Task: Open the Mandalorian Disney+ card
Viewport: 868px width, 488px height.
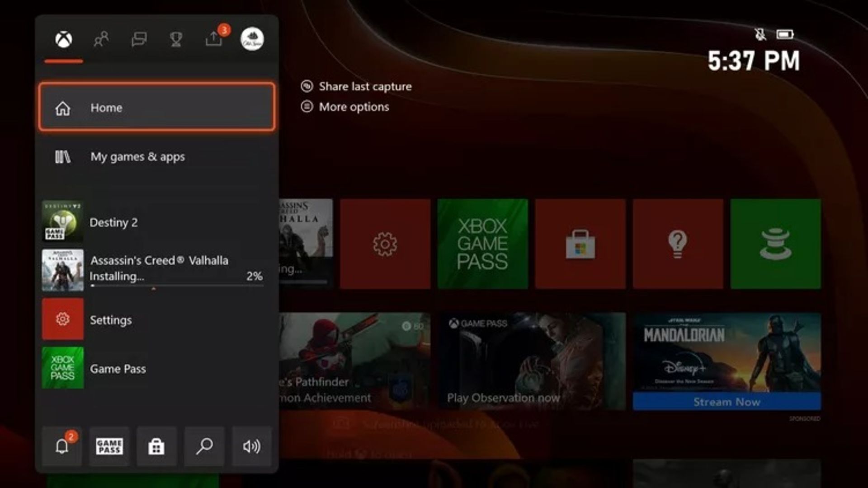Action: tap(727, 361)
